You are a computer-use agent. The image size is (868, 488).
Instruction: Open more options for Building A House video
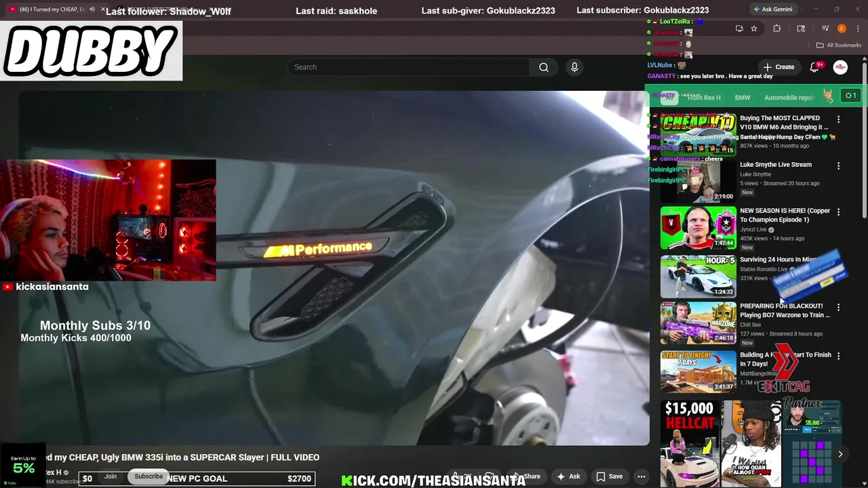838,357
